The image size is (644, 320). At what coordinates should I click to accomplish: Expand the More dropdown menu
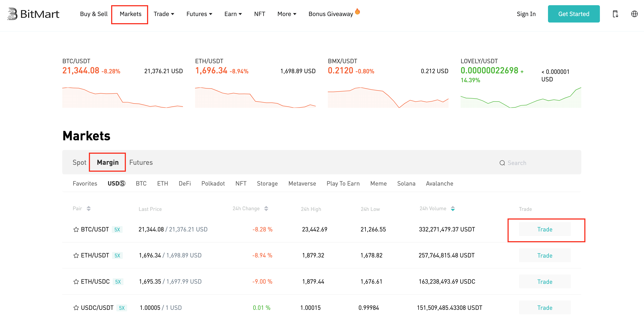click(287, 14)
